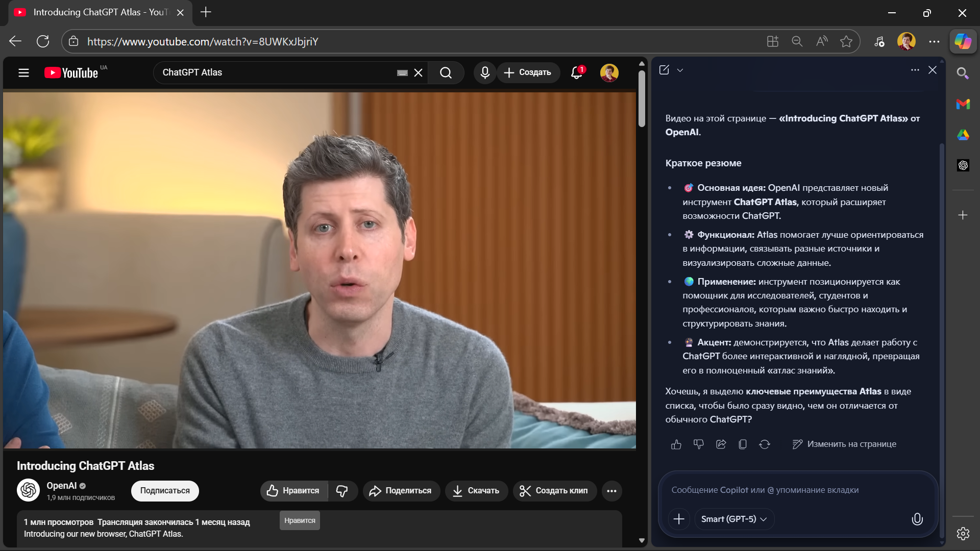Select the Introducing ChatGPT Atlas browser tab
The height and width of the screenshot is (551, 980).
(x=97, y=12)
